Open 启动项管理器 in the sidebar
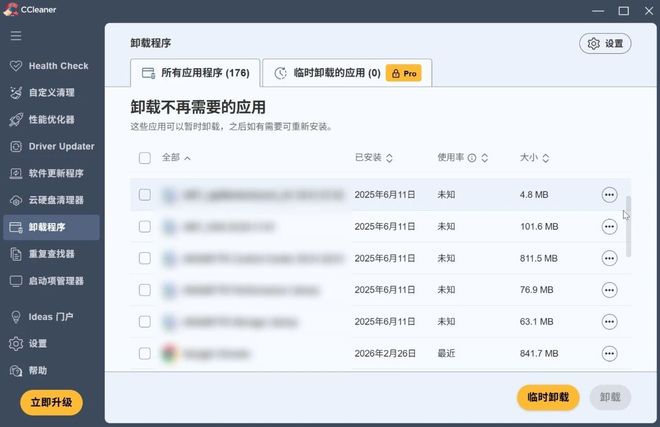 [x=50, y=281]
